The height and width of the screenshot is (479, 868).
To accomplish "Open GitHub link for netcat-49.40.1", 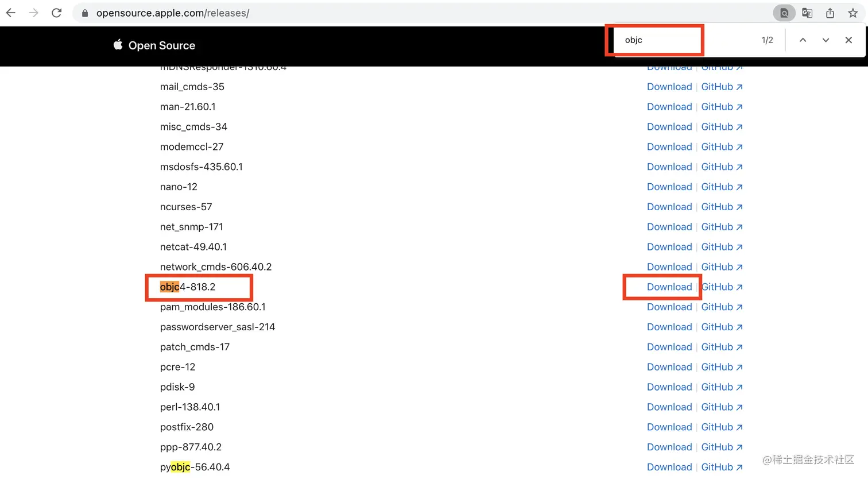I will 722,247.
